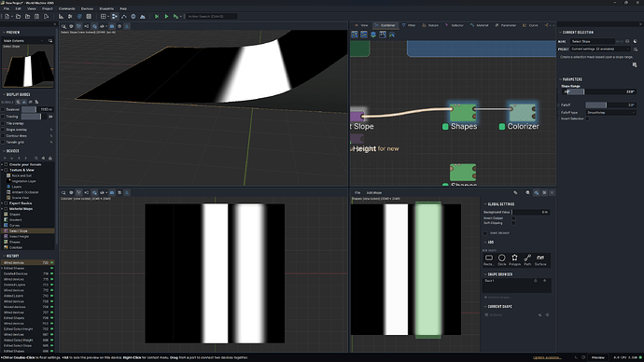
Task: Collapse the Shape Browser section
Action: [x=497, y=274]
